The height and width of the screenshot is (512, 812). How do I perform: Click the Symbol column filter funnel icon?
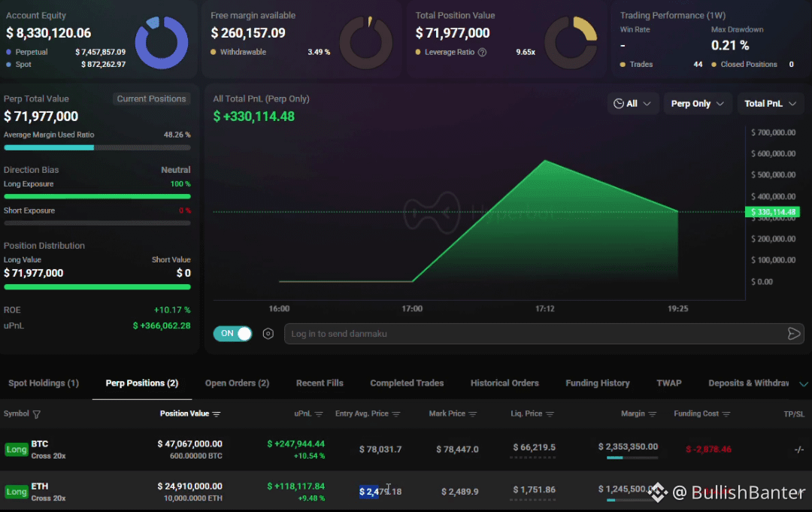(37, 414)
